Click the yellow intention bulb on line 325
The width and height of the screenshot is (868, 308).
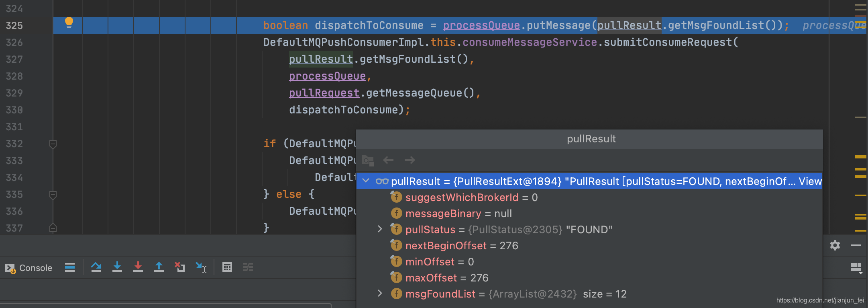click(69, 23)
